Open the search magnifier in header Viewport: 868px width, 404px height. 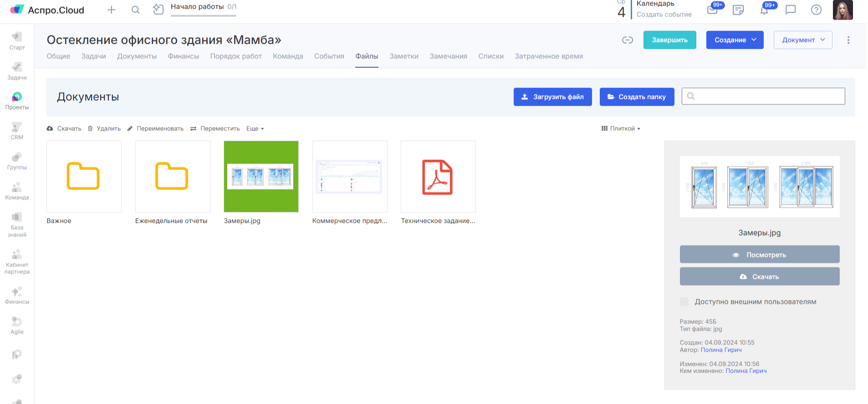[x=135, y=10]
